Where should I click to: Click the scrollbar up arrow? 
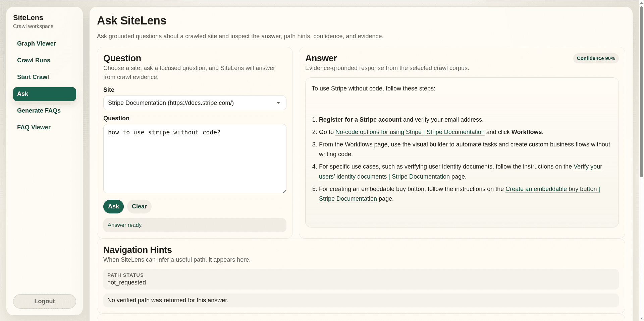pos(641,3)
